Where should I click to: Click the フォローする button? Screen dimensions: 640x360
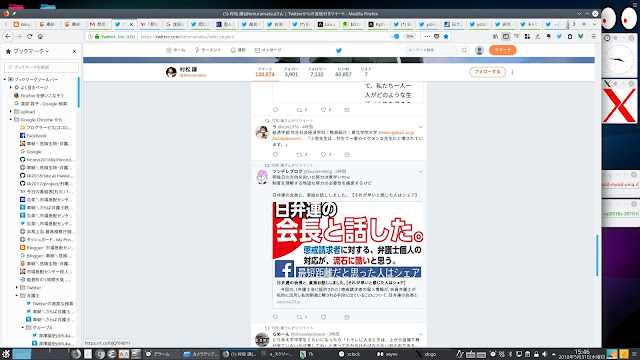click(x=487, y=72)
